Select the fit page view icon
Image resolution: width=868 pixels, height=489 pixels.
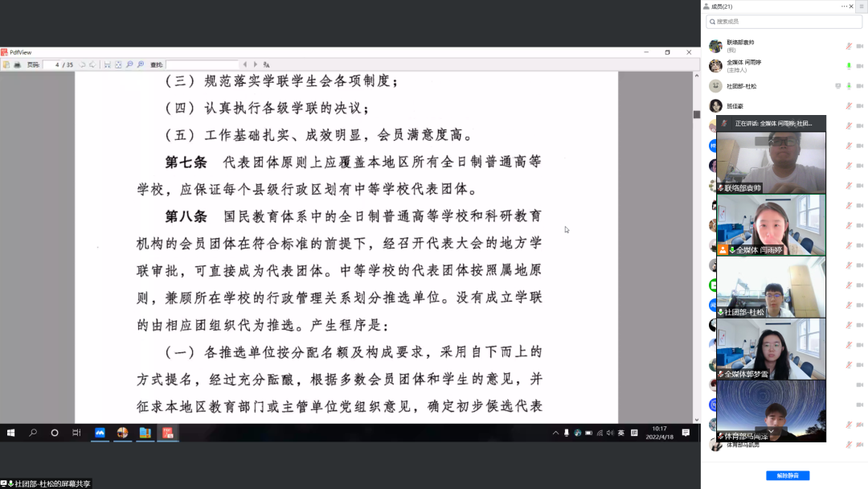point(118,65)
